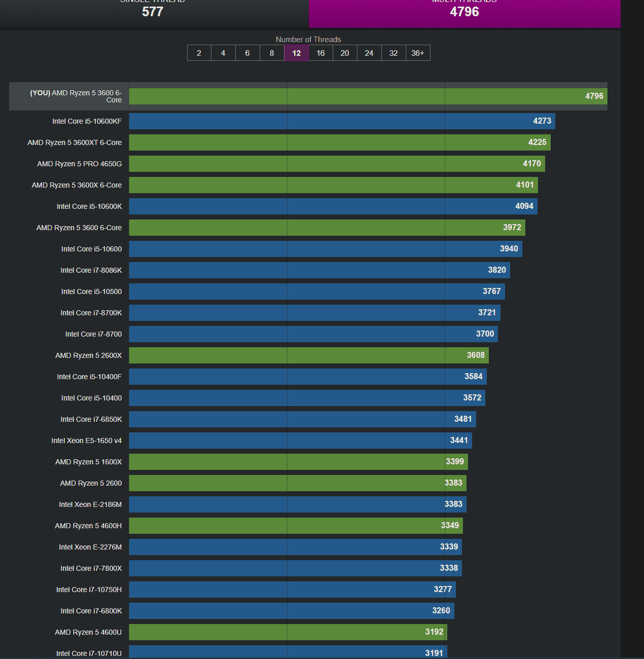Select the Intel Core i7-8700K label
The height and width of the screenshot is (659, 644).
coord(91,313)
